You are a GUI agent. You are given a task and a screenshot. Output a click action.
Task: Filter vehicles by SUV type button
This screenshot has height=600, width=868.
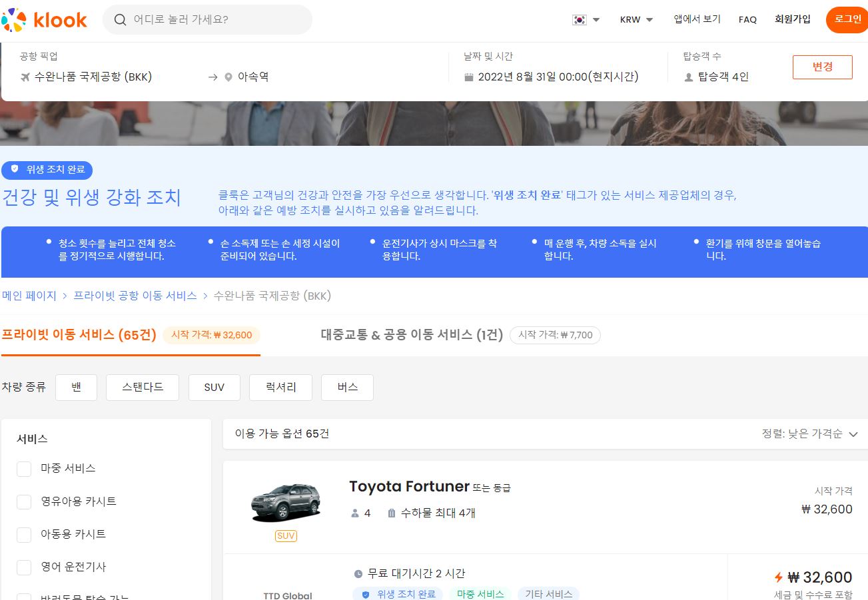pos(215,388)
